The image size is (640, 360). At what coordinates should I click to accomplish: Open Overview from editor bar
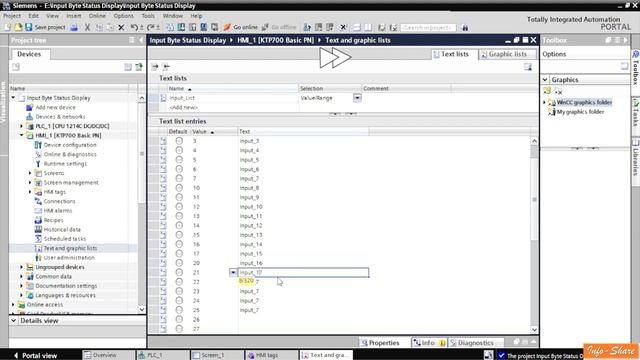click(108, 356)
